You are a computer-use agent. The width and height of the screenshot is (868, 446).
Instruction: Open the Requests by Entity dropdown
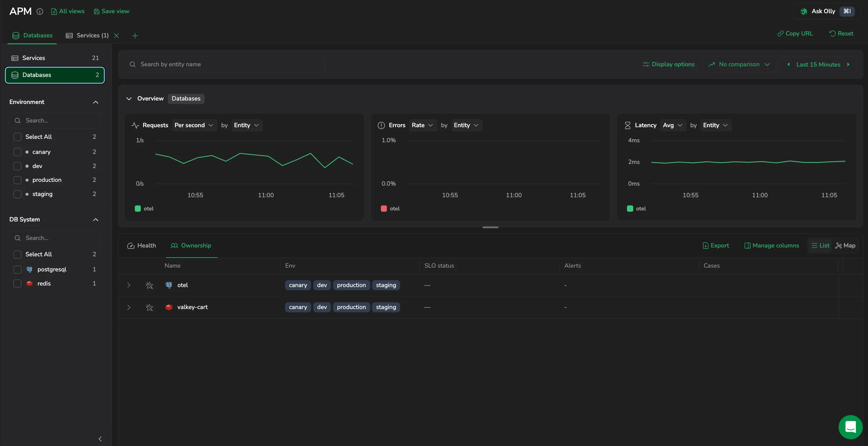pos(247,125)
